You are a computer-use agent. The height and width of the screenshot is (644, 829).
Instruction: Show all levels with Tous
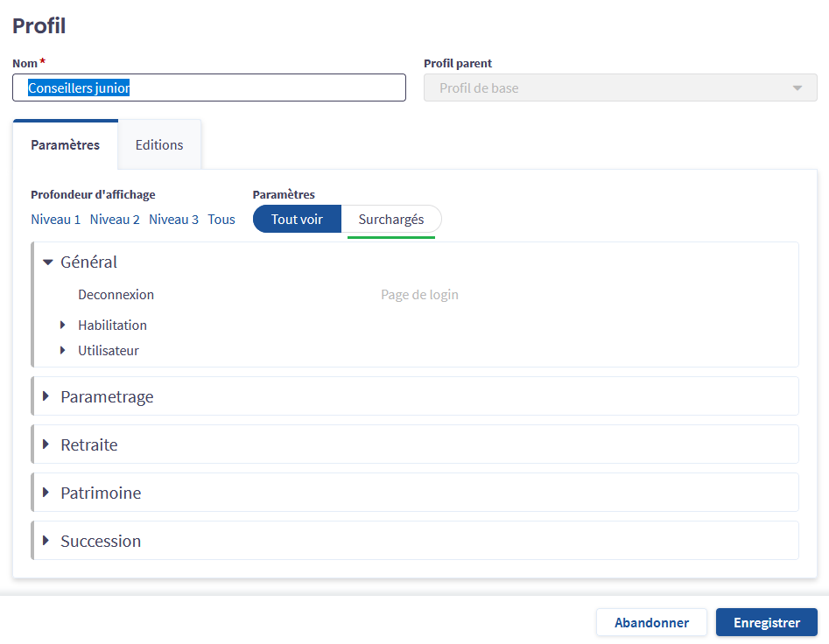tap(221, 220)
